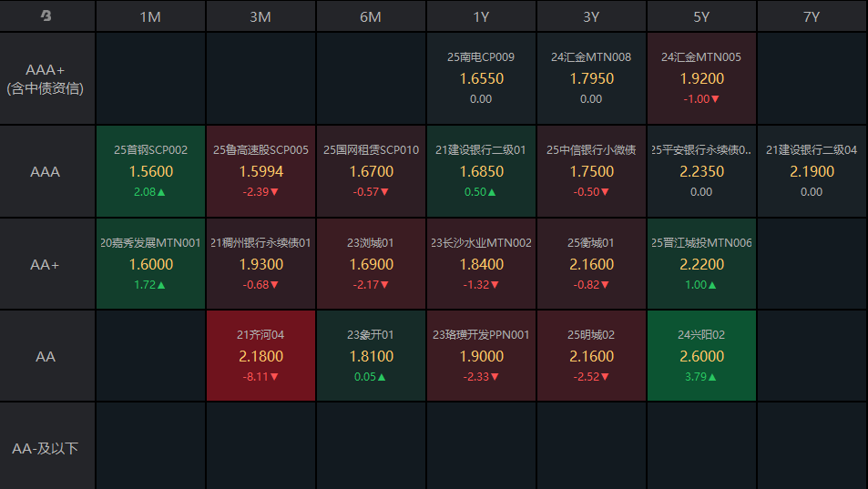Click the 25国网租赁SCP010 bond cell
Image resolution: width=868 pixels, height=489 pixels.
pos(371,171)
